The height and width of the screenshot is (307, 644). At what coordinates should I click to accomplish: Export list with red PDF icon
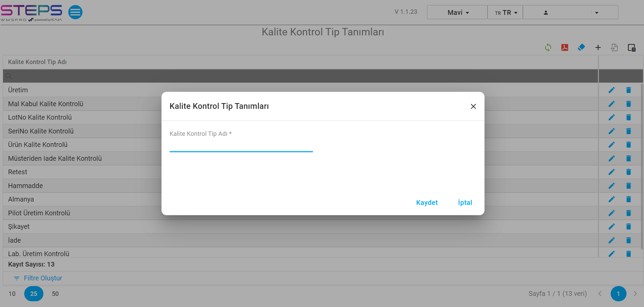pyautogui.click(x=565, y=48)
